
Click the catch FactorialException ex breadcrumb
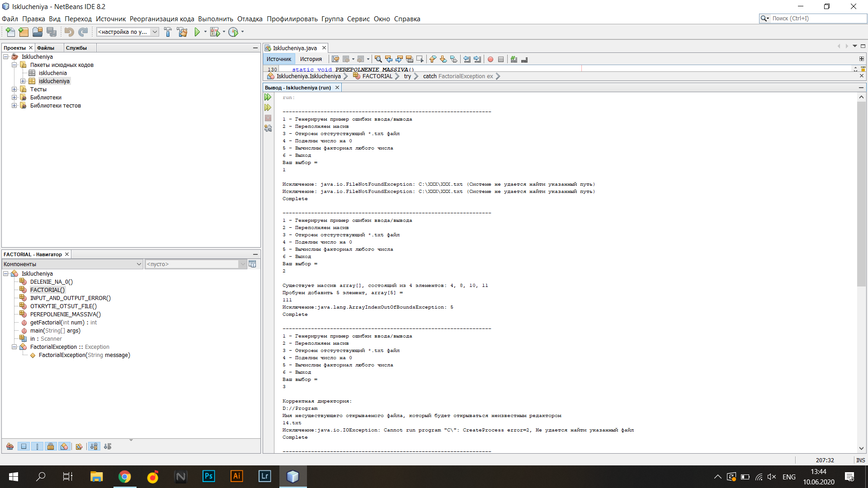pyautogui.click(x=458, y=76)
